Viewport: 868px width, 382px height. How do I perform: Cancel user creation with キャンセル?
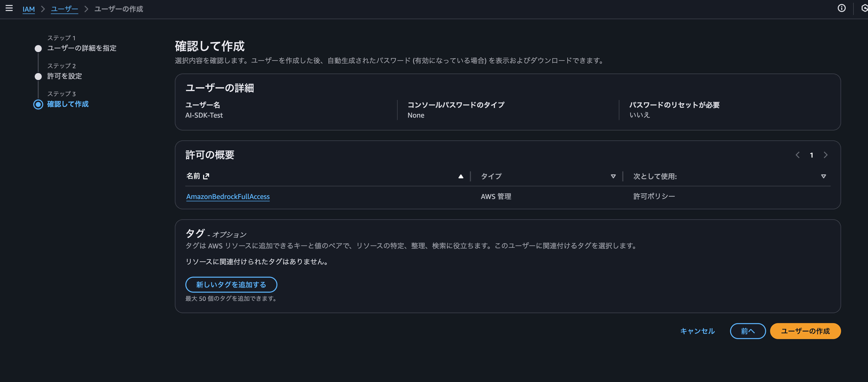click(697, 331)
